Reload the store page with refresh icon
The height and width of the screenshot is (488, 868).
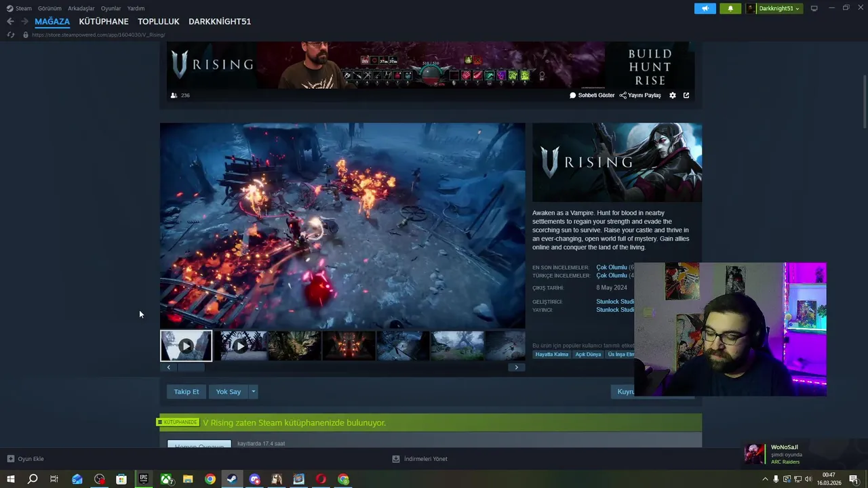(x=10, y=35)
